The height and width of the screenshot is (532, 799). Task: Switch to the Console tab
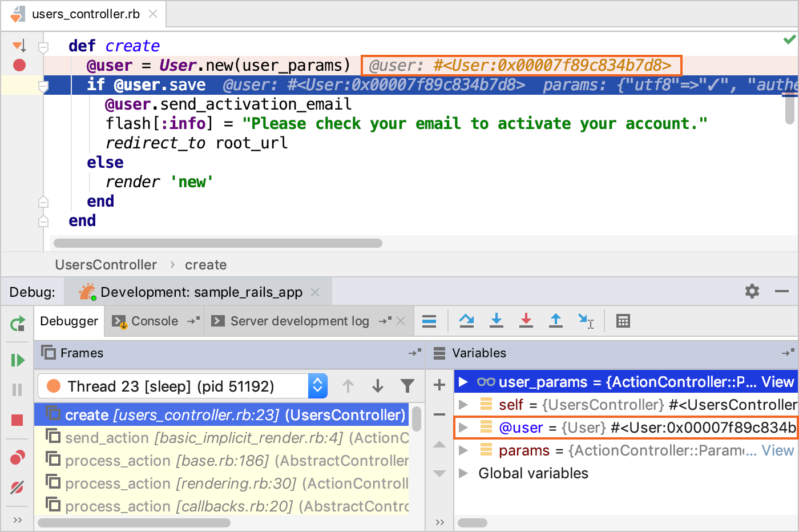pos(154,321)
